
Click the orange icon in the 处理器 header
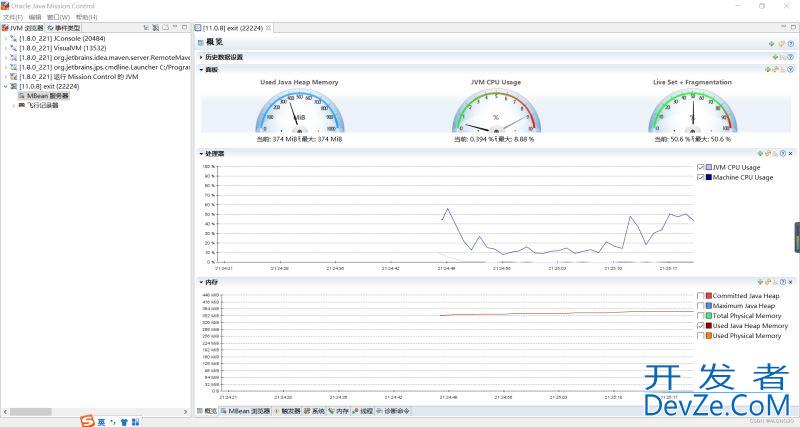768,154
